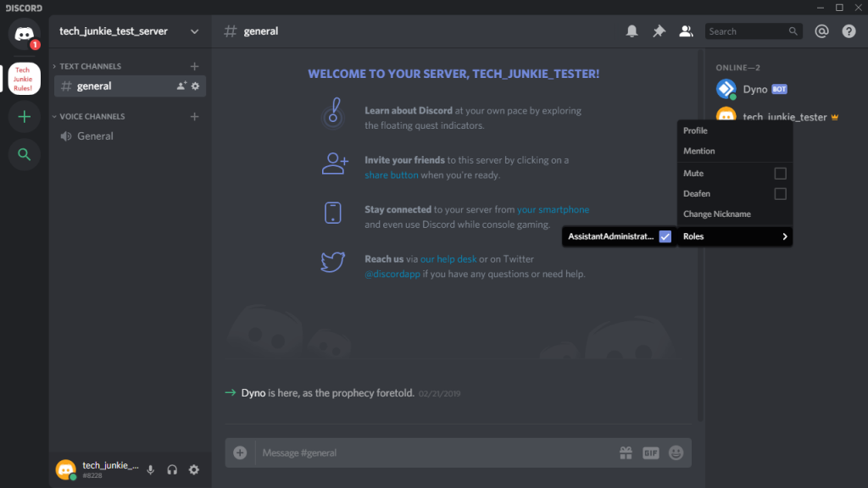Create a new text channel plus icon

click(x=194, y=66)
